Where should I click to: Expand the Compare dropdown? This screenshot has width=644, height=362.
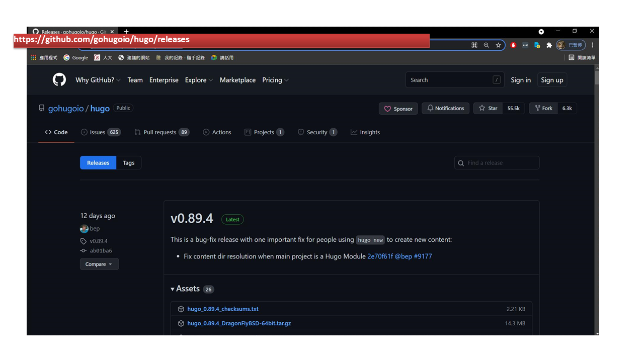pyautogui.click(x=99, y=264)
